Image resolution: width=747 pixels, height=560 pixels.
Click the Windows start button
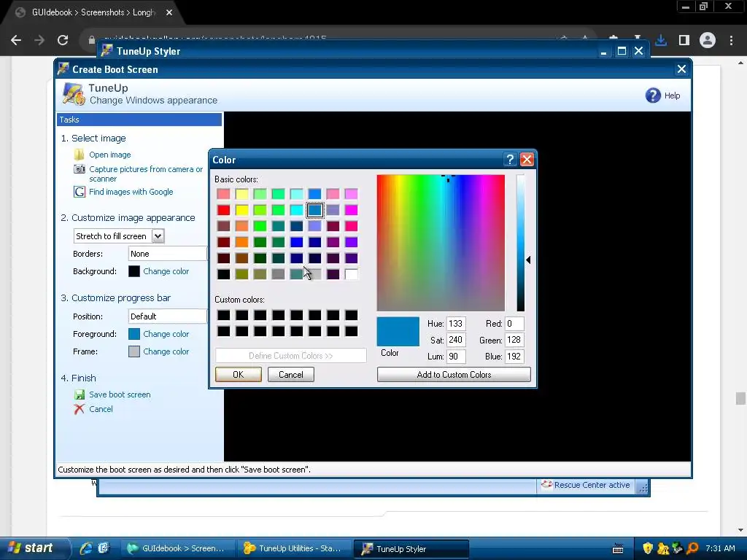click(x=34, y=548)
